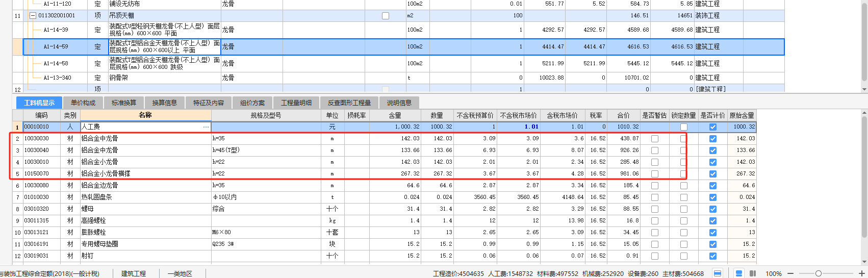Open the 工程量明细 tab
The image size is (868, 278).
[x=296, y=103]
